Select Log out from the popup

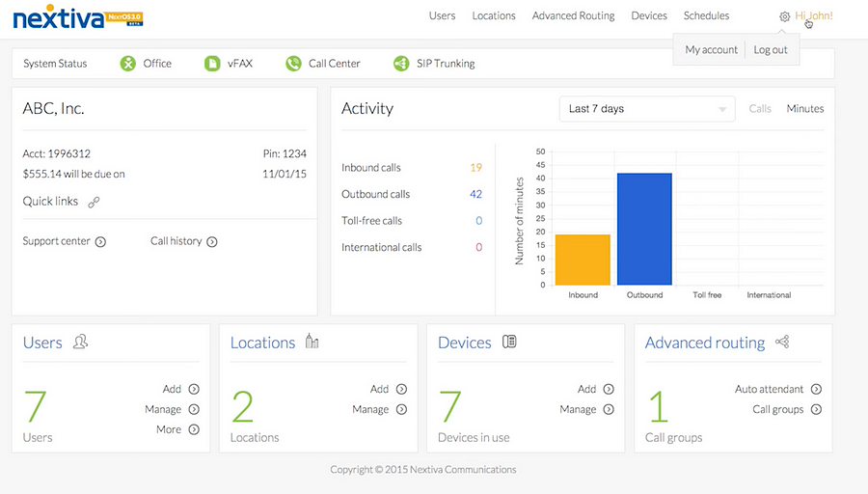(x=771, y=50)
